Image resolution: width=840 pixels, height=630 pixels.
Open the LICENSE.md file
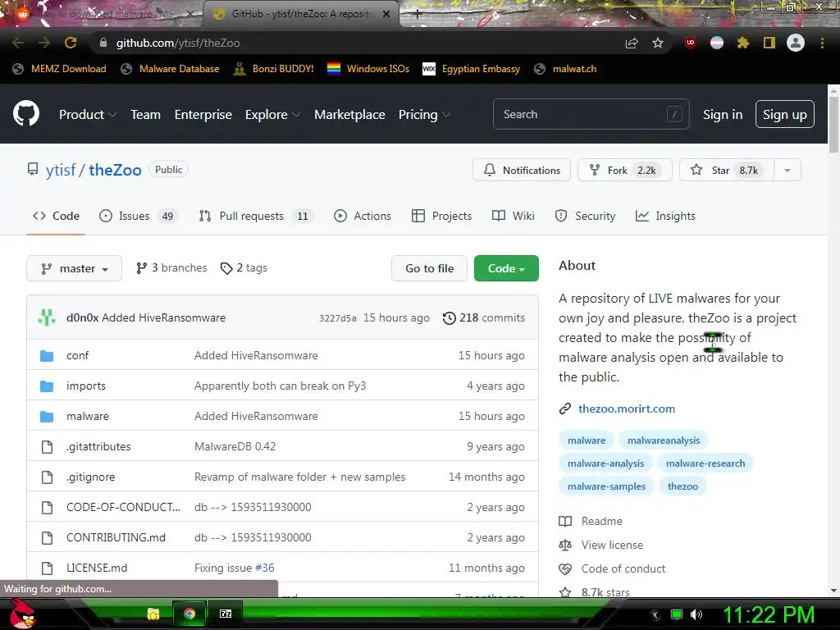pos(97,568)
